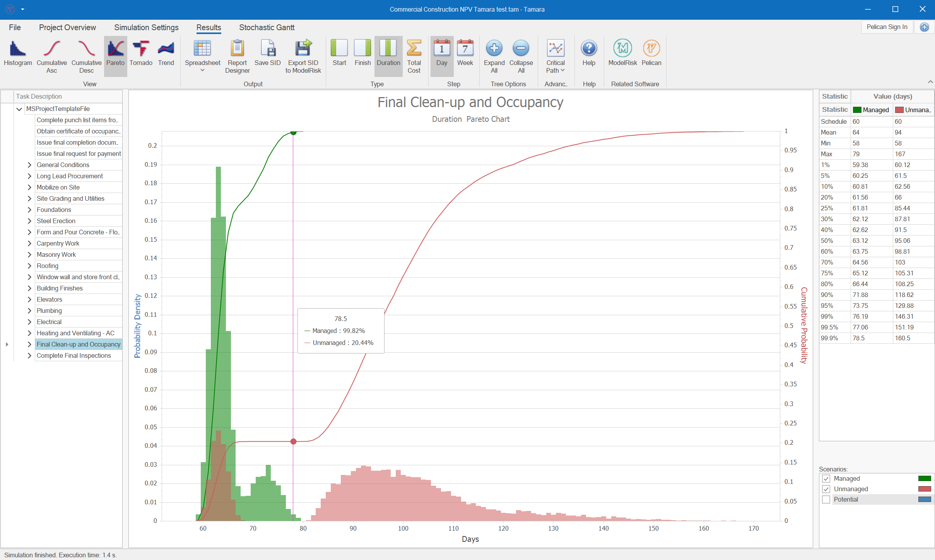Enable the Potential scenario checkbox
The height and width of the screenshot is (560, 935).
[826, 499]
